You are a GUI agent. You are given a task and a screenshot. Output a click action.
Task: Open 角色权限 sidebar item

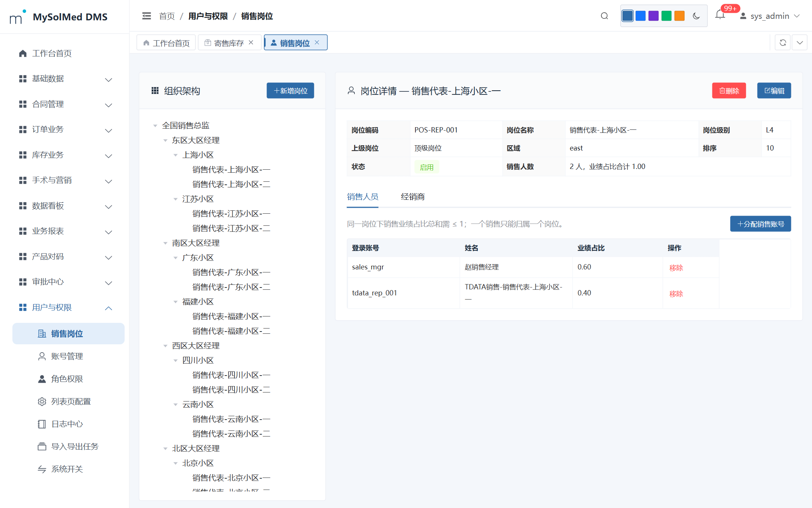[68, 379]
